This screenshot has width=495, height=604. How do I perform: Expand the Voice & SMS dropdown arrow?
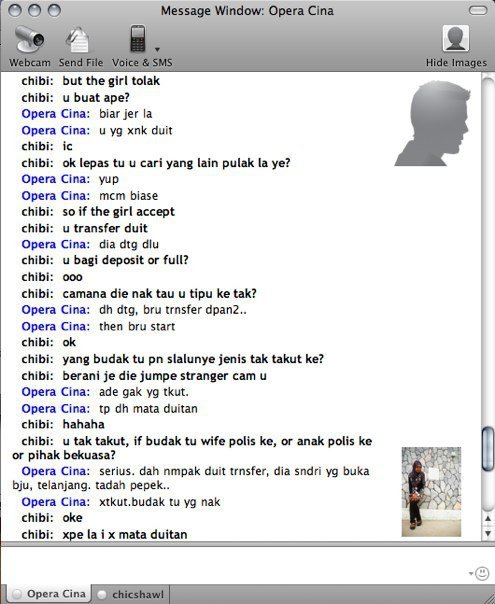click(x=157, y=49)
